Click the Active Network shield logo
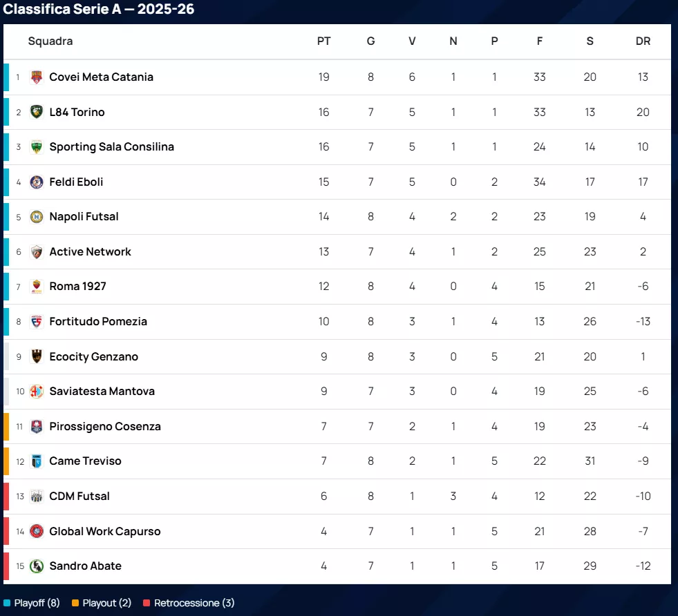This screenshot has height=616, width=678. [37, 252]
